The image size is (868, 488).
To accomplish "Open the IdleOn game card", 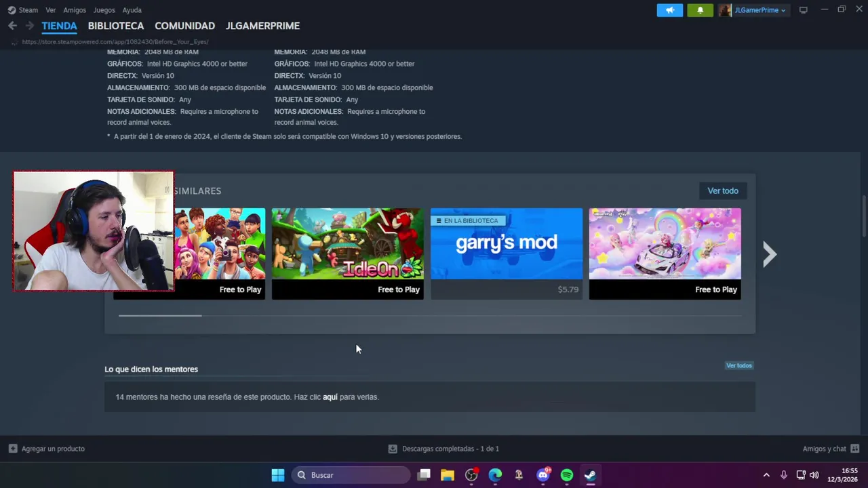I will point(347,253).
